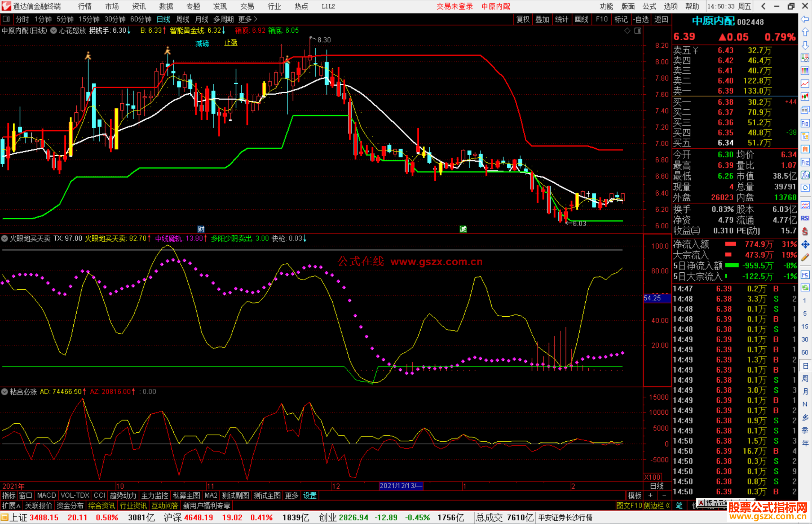812x524 pixels.
Task: Open the -自选 dropdown
Action: pyautogui.click(x=641, y=19)
